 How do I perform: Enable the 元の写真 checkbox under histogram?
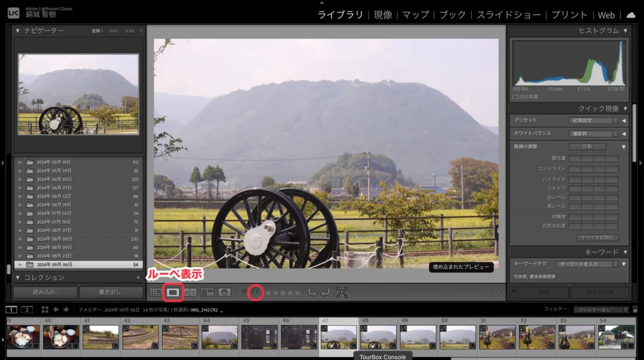coord(516,97)
